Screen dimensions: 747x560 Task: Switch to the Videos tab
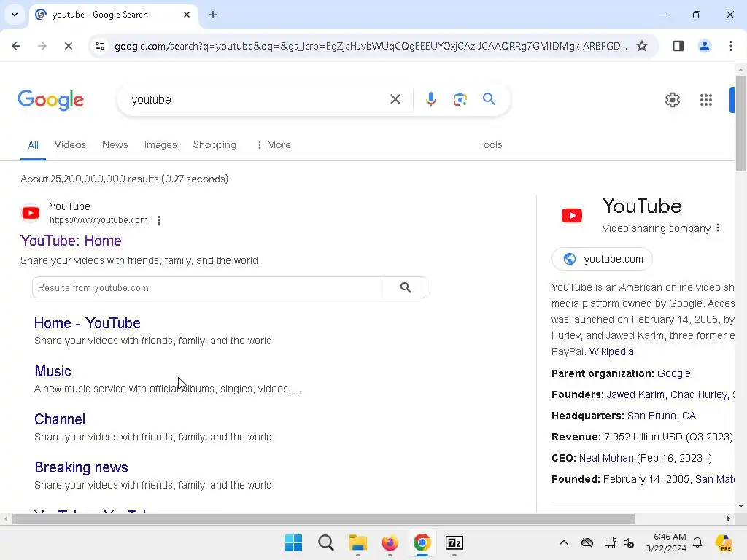70,145
